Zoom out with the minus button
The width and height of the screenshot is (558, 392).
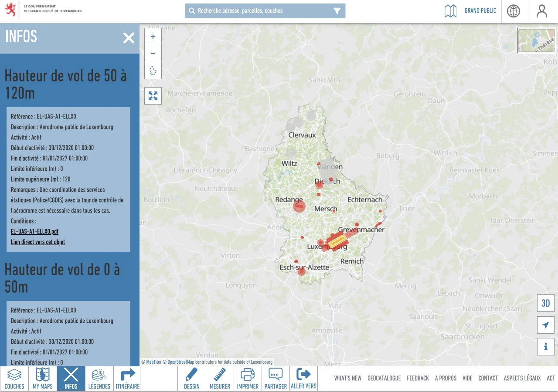click(x=153, y=54)
